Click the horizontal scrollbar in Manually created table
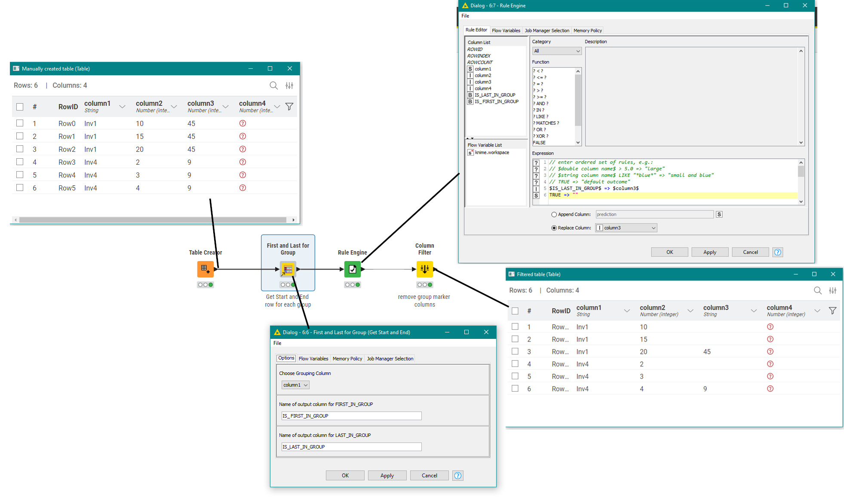 153,220
